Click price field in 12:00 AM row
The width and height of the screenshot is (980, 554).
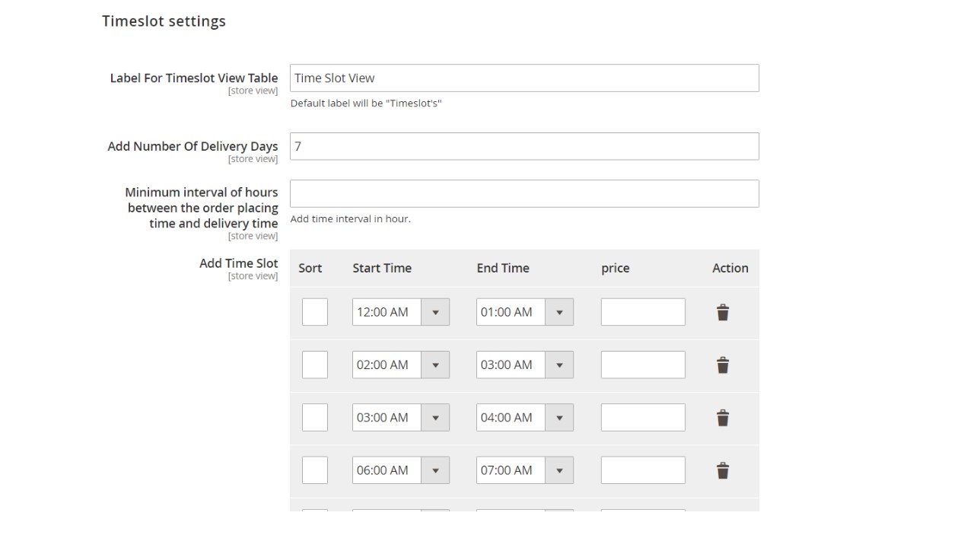click(x=643, y=312)
